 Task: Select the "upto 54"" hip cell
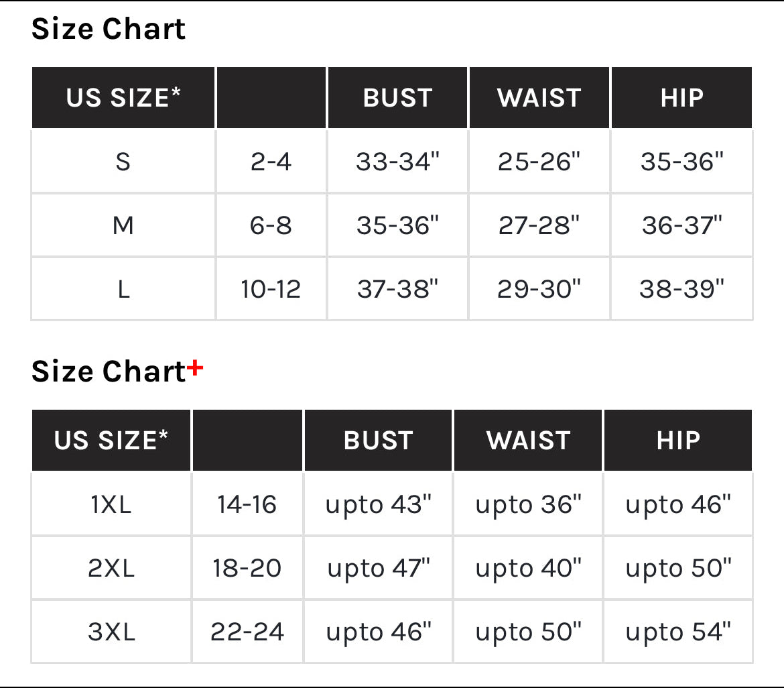point(678,632)
